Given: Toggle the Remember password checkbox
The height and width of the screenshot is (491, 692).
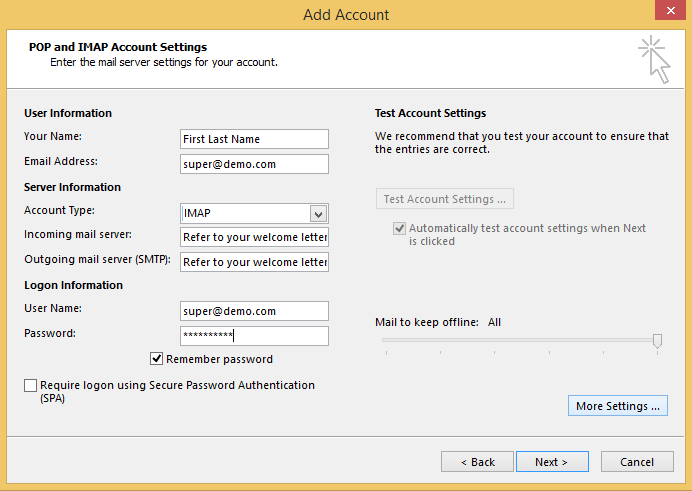Looking at the screenshot, I should (157, 359).
